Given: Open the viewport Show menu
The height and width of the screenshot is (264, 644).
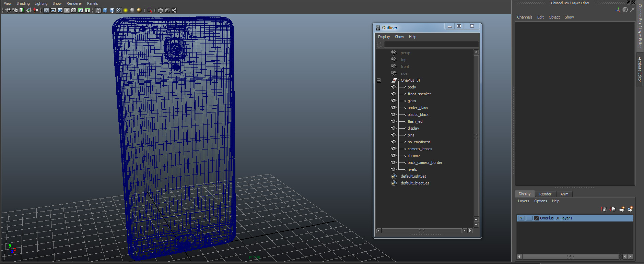Looking at the screenshot, I should coord(57,3).
